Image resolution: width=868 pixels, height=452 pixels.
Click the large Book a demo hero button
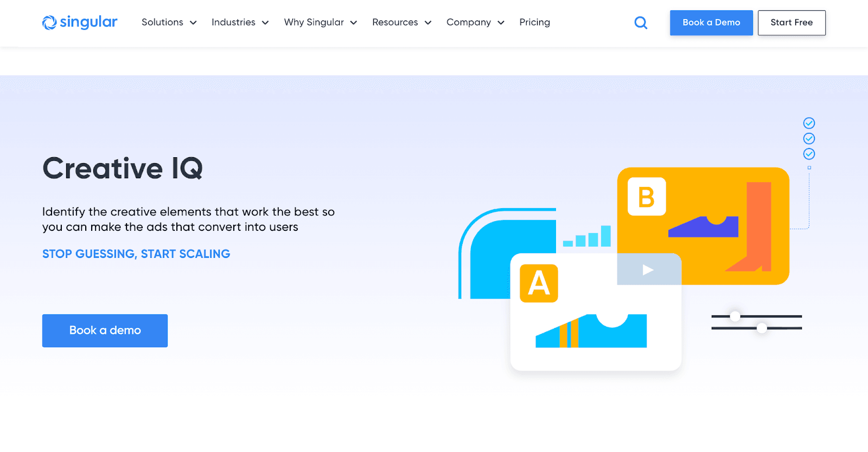(105, 331)
